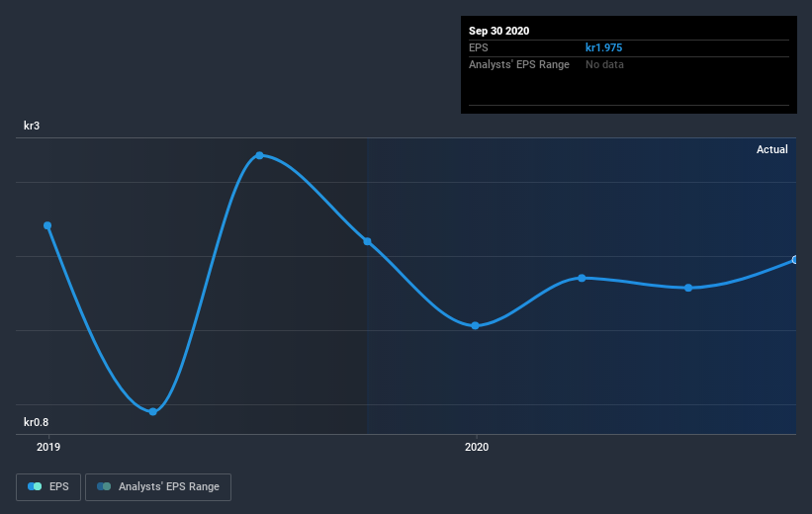Select the highest peak EPS data point
The width and height of the screenshot is (812, 514).
(259, 155)
